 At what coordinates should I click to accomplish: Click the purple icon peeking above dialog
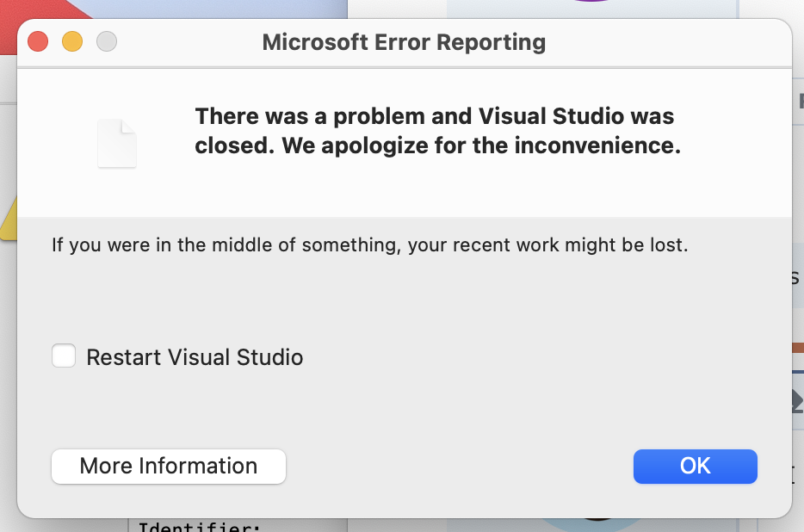(x=591, y=1)
